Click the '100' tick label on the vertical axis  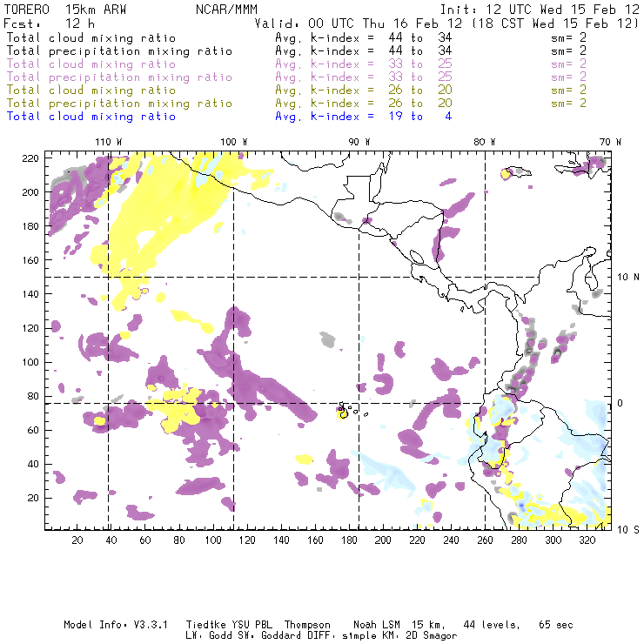(x=30, y=362)
